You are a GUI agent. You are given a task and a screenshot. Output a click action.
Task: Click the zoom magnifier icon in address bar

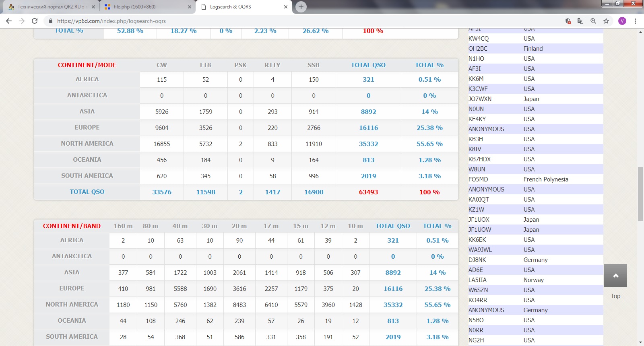(593, 21)
